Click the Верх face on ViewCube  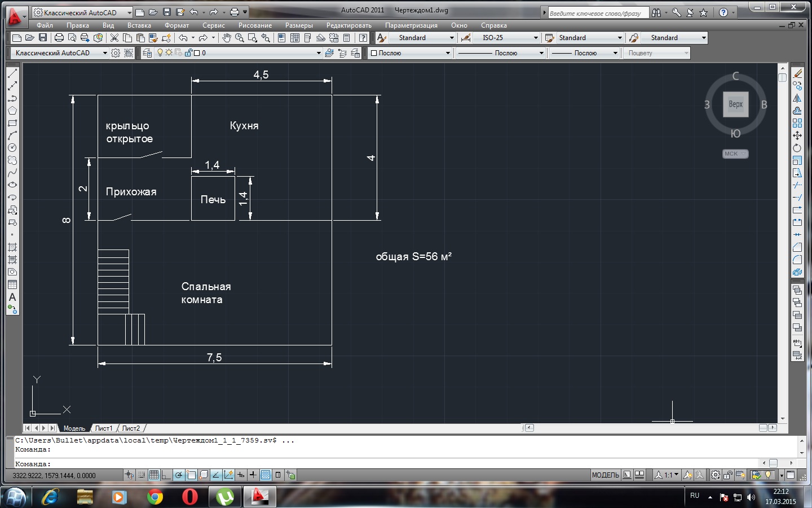point(735,104)
